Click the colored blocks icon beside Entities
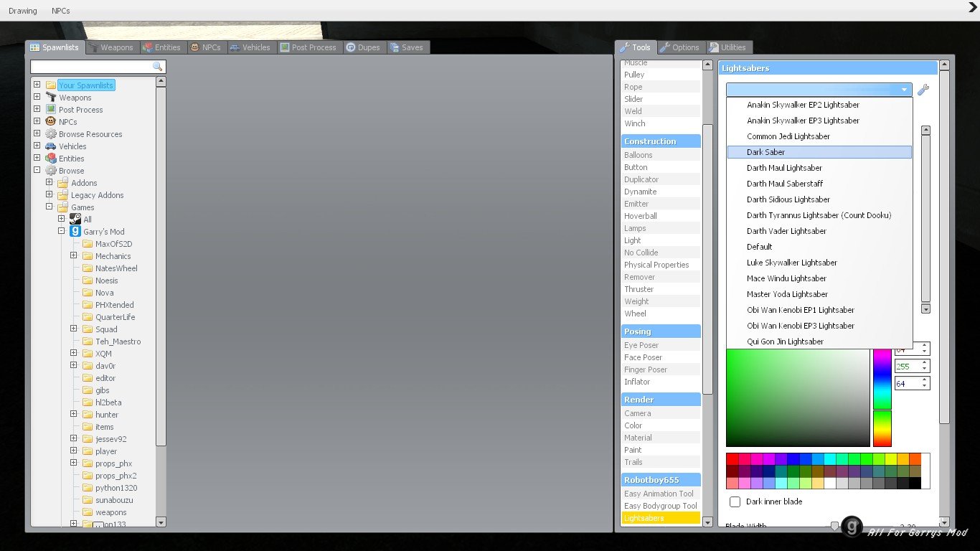This screenshot has width=980, height=551. pos(51,158)
